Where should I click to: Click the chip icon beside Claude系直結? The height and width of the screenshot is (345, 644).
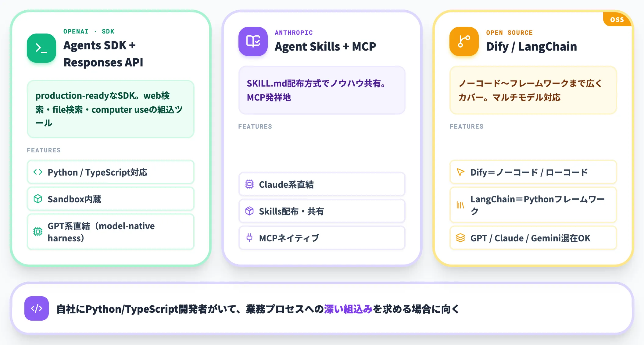[x=249, y=184]
